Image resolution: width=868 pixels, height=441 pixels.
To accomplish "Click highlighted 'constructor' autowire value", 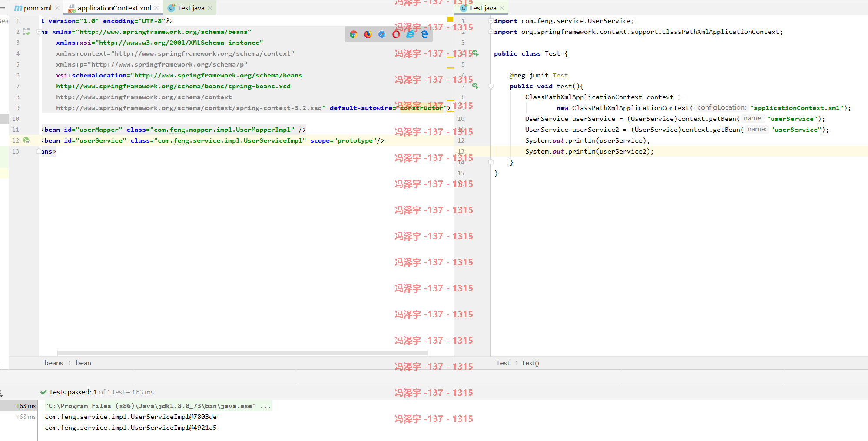I will click(421, 108).
